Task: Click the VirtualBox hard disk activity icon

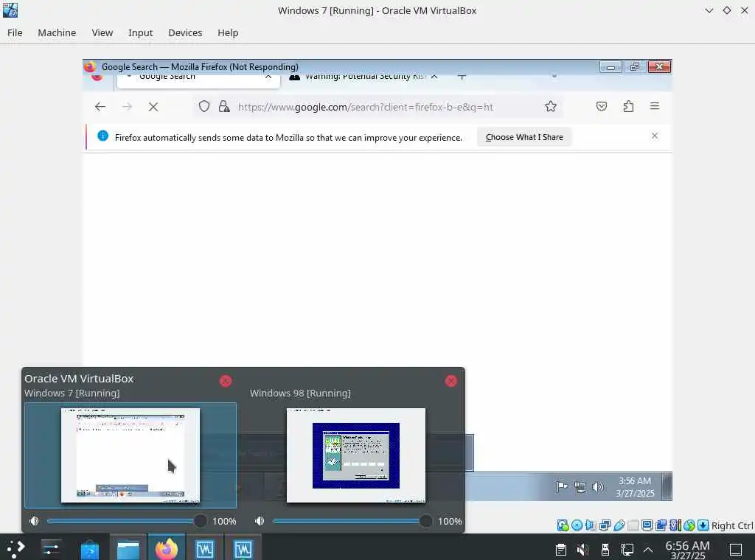Action: (x=563, y=525)
